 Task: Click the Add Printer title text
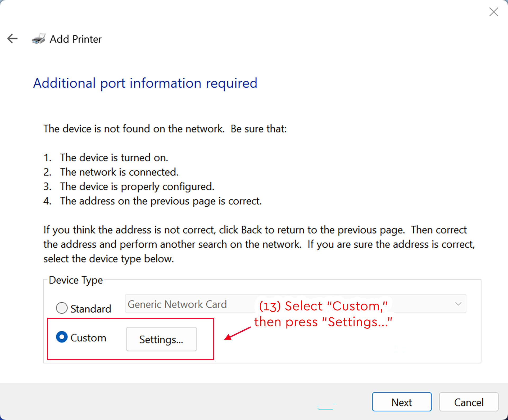point(76,39)
